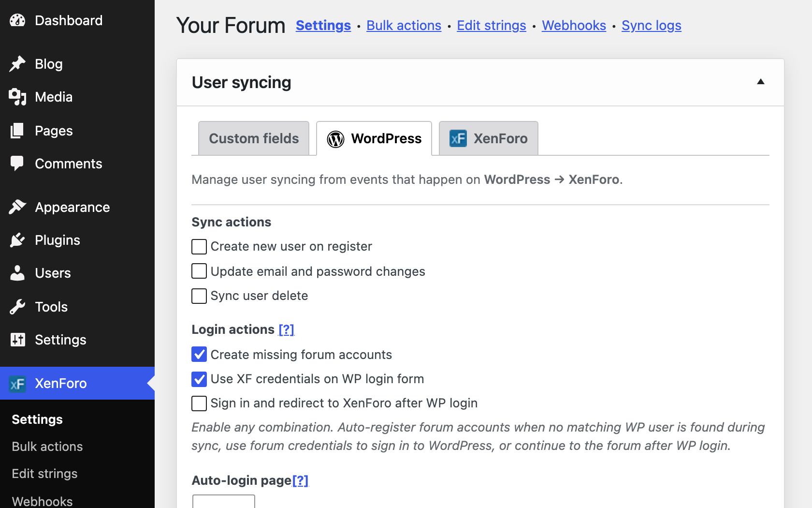
Task: Open Bulk actions in XenForo submenu
Action: point(47,447)
